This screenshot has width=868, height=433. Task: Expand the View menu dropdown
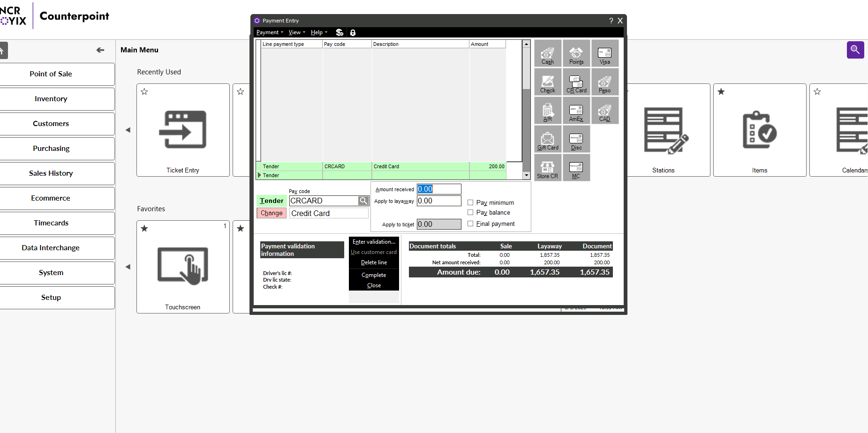tap(296, 32)
